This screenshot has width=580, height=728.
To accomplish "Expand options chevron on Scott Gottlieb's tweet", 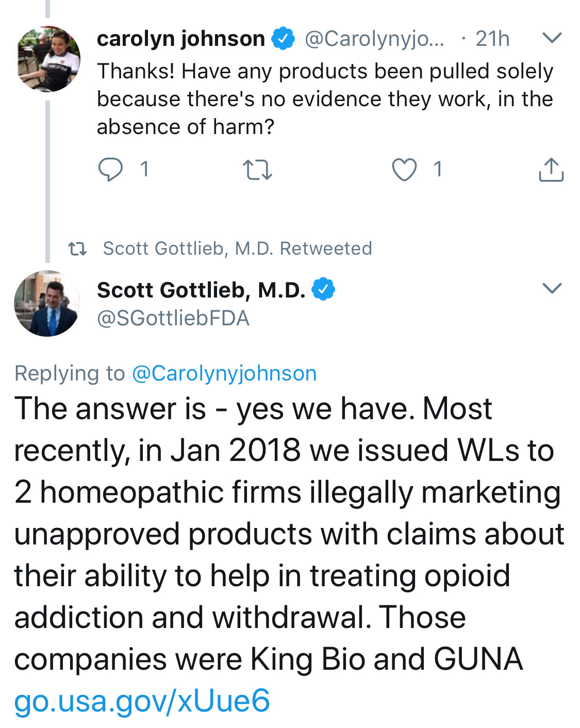I will coord(552,288).
